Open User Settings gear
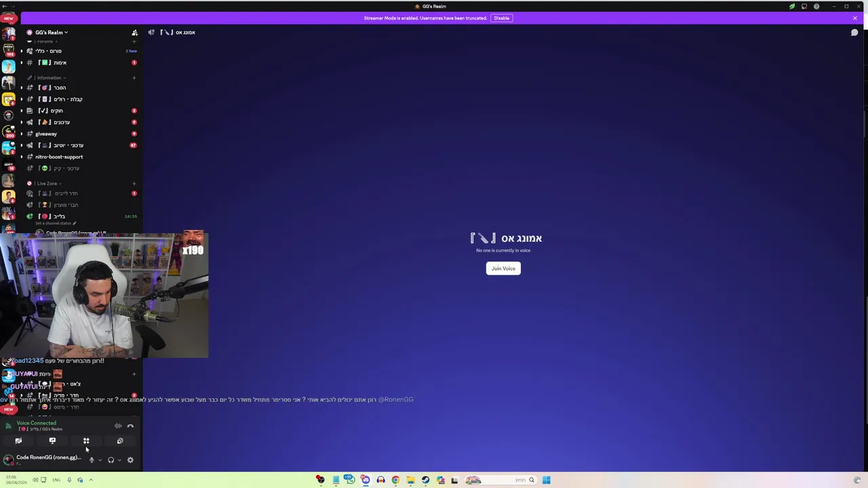The image size is (868, 488). coord(130,460)
